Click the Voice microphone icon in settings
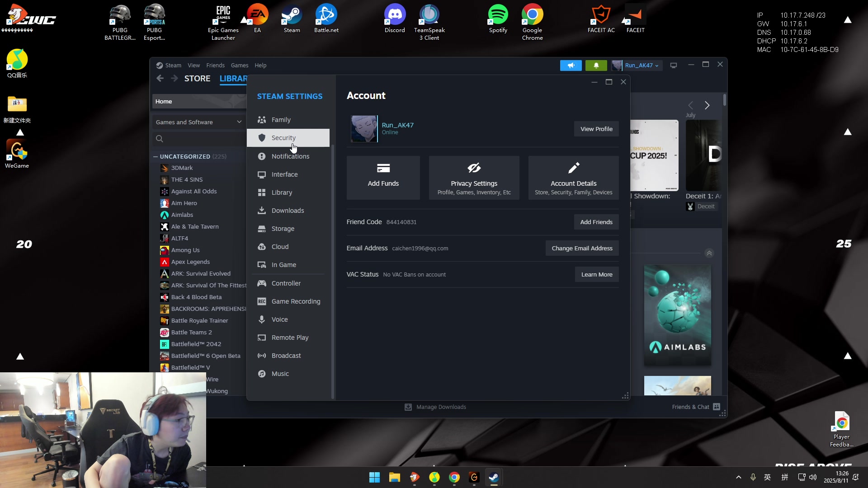868x488 pixels. [262, 319]
